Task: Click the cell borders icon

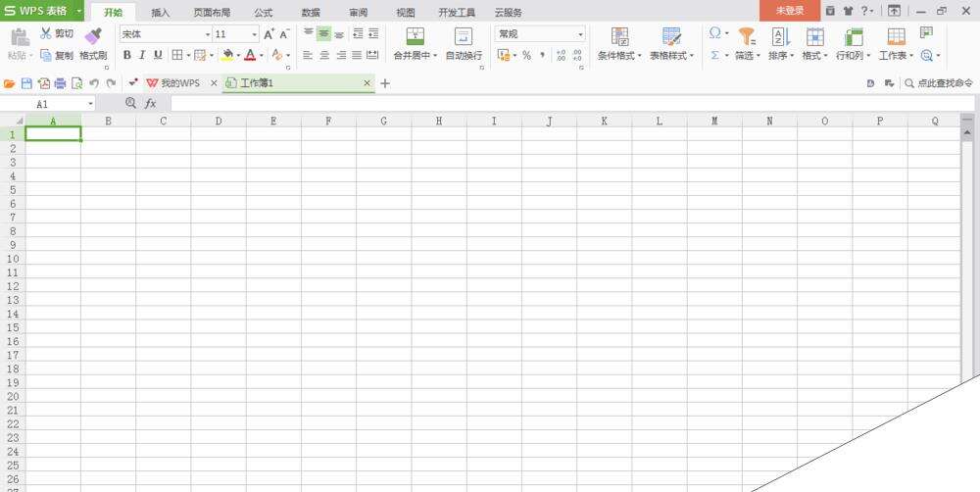Action: click(x=177, y=55)
